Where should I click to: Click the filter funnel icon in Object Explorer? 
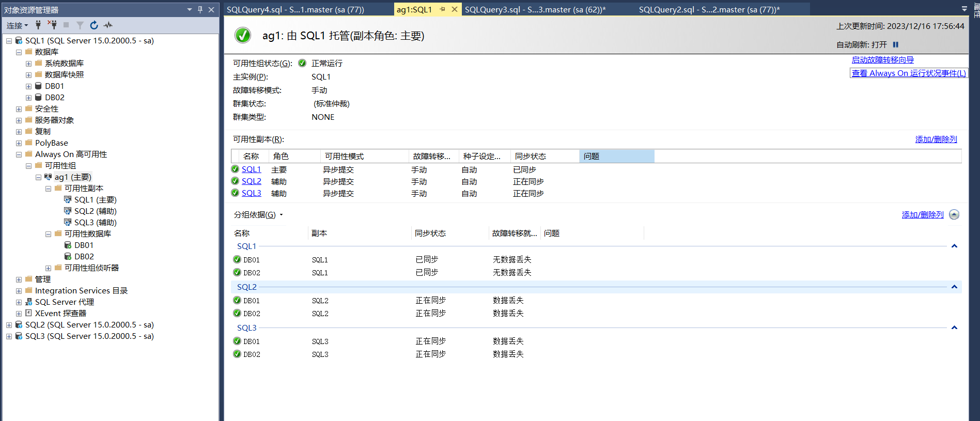(x=80, y=25)
